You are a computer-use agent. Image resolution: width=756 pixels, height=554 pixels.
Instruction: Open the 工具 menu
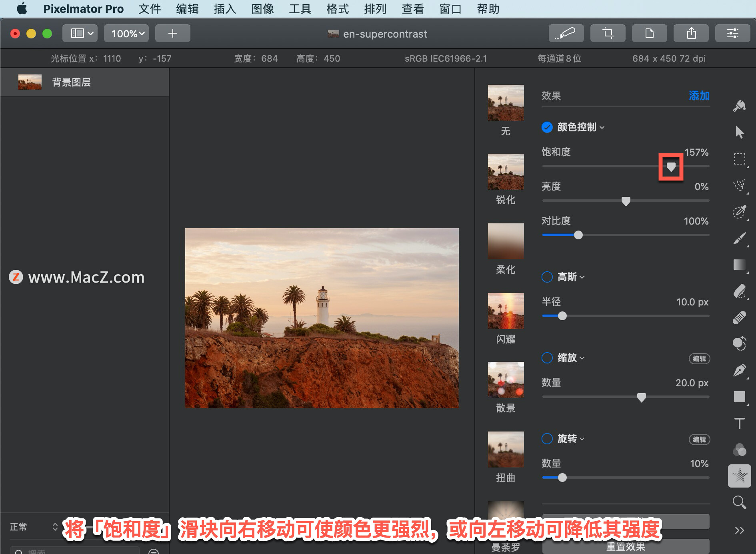point(300,8)
